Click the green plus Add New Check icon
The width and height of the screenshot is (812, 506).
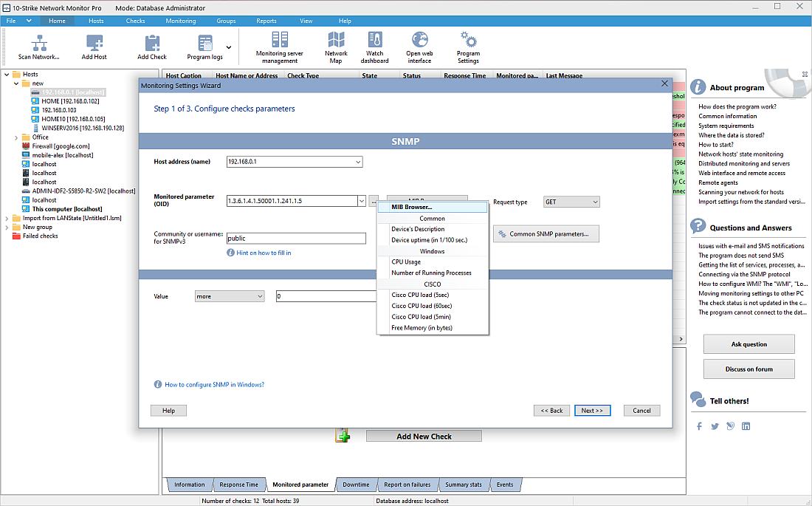point(343,436)
